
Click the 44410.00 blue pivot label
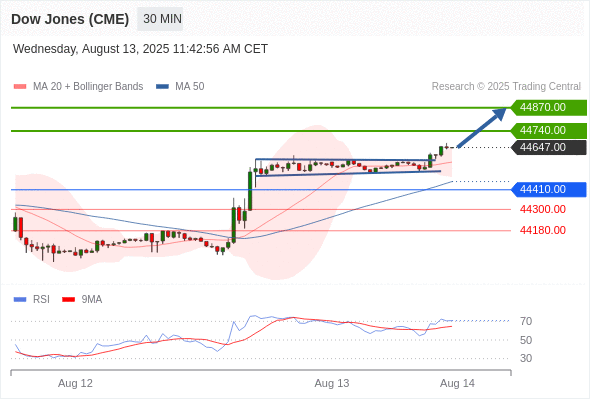click(549, 189)
